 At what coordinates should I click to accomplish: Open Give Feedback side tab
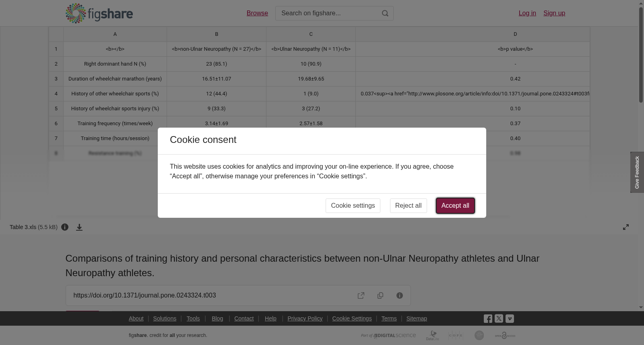pos(637,172)
